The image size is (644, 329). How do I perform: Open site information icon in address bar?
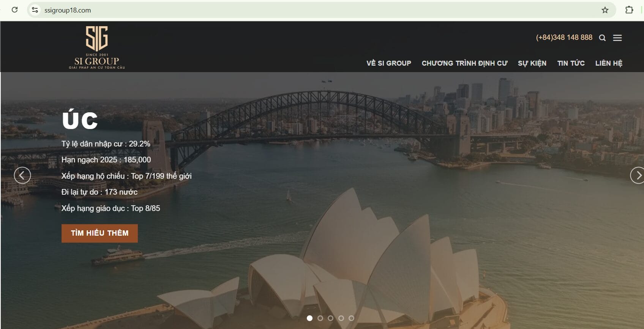pyautogui.click(x=35, y=10)
